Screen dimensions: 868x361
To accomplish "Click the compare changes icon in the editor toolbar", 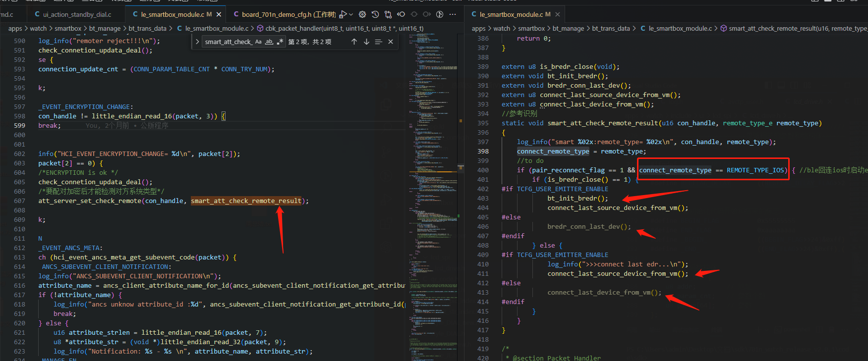I will (x=388, y=14).
